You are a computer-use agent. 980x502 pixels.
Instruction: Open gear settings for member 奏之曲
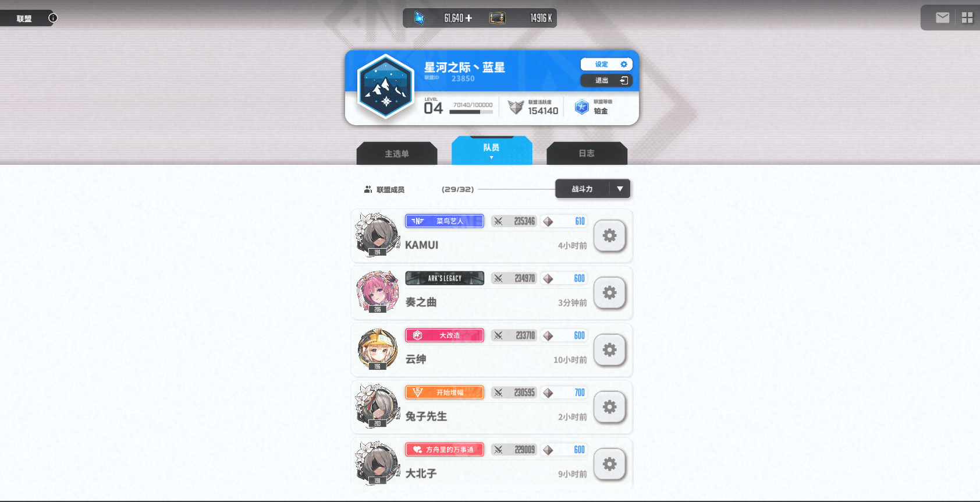tap(609, 293)
